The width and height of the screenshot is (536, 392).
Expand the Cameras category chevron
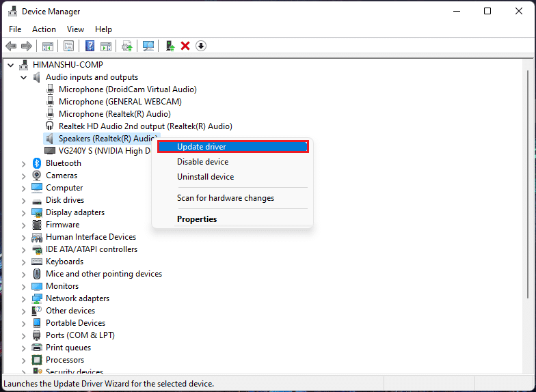pyautogui.click(x=23, y=176)
